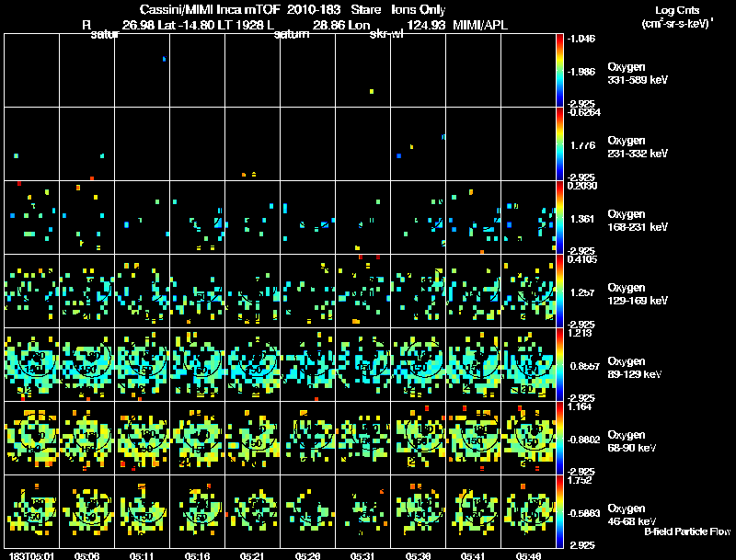This screenshot has width=736, height=560.
Task: Open the 68-90 keV image at 05:41
Action: click(474, 438)
